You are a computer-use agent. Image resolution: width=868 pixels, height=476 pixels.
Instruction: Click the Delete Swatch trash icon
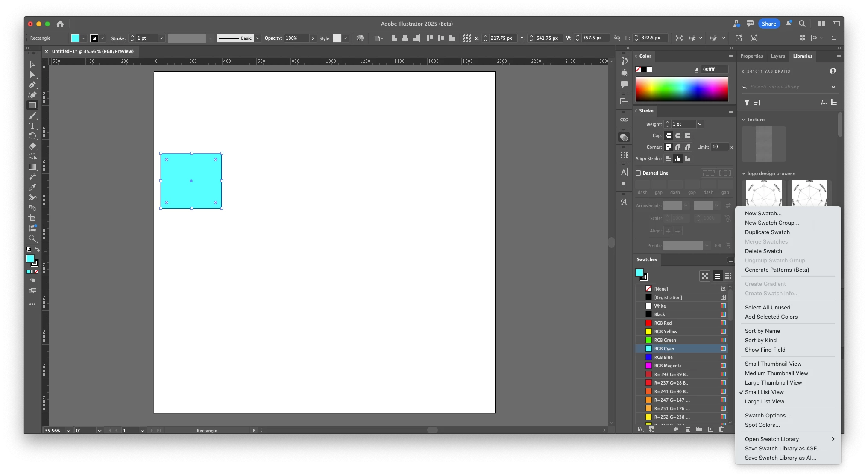(721, 429)
